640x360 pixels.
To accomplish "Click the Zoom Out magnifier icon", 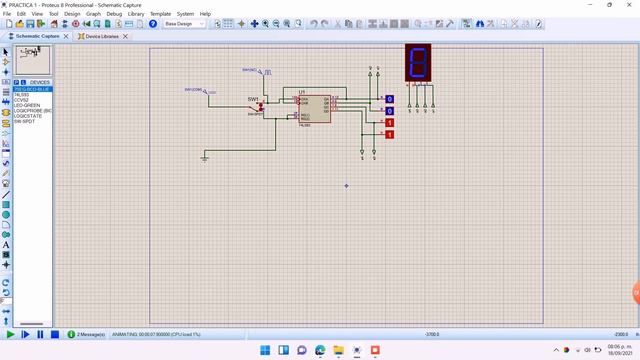I will pyautogui.click(x=276, y=24).
